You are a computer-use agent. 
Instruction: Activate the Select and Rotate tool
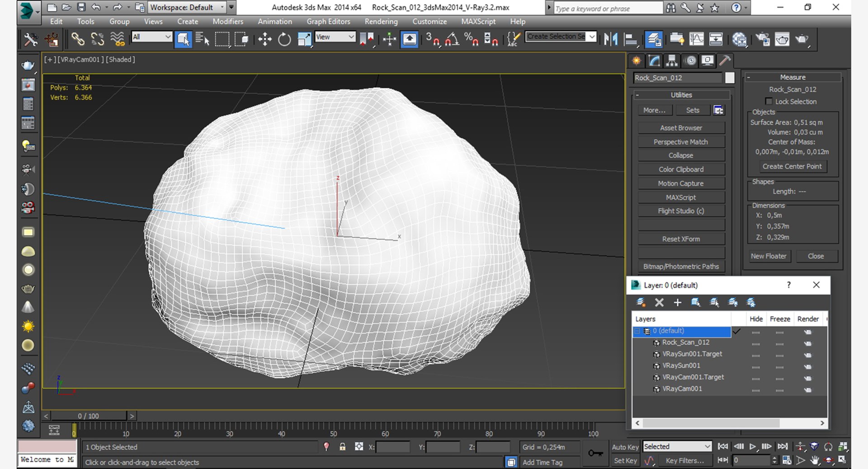pyautogui.click(x=284, y=39)
